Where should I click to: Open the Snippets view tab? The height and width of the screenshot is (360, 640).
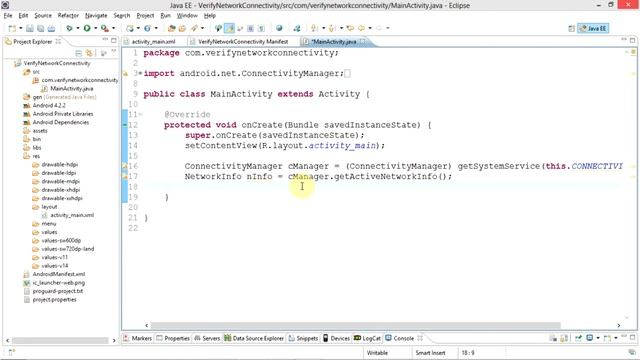(x=303, y=338)
